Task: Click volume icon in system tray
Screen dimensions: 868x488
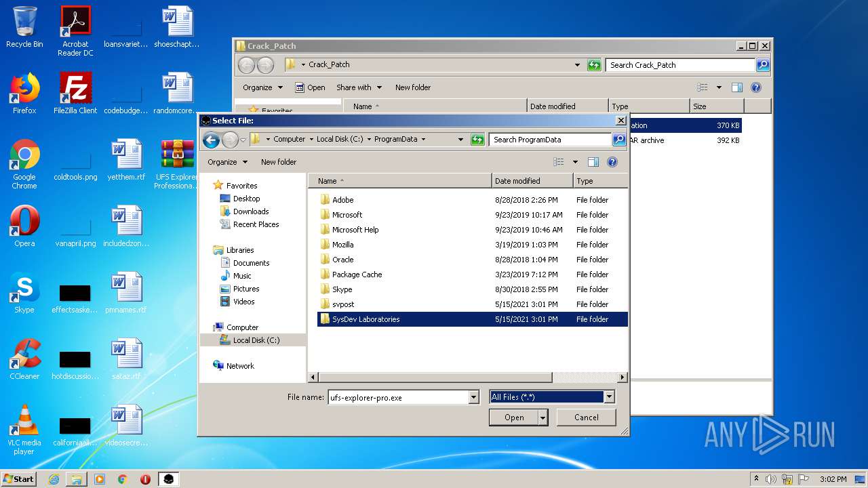Action: (x=771, y=479)
